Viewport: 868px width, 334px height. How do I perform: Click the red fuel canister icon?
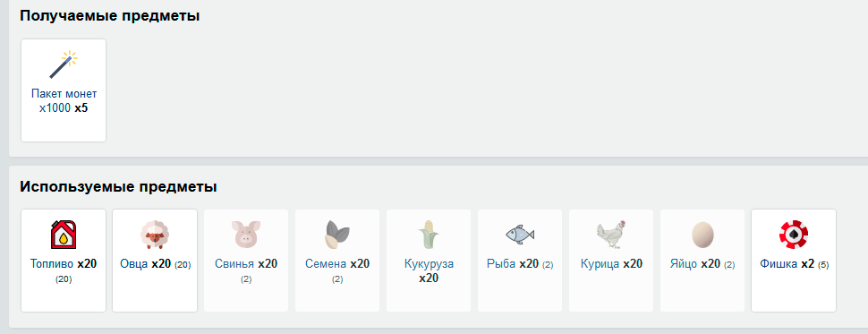(x=64, y=235)
